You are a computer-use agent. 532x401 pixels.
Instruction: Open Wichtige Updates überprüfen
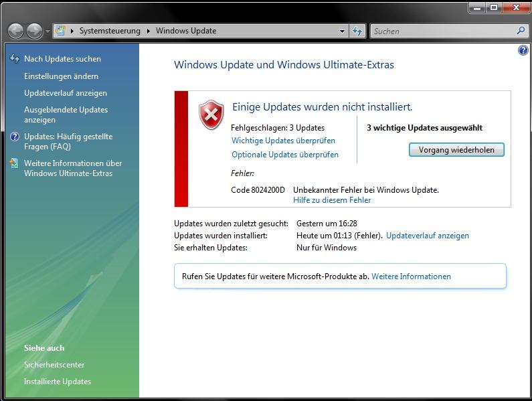pyautogui.click(x=283, y=140)
